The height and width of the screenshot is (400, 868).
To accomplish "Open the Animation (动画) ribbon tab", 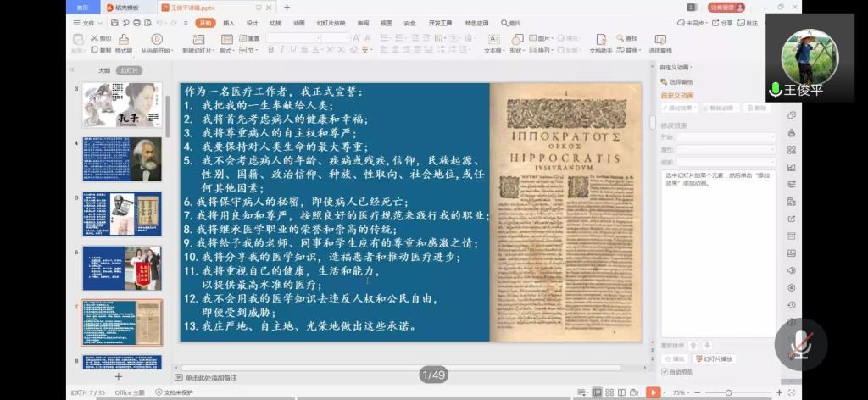I will (299, 23).
